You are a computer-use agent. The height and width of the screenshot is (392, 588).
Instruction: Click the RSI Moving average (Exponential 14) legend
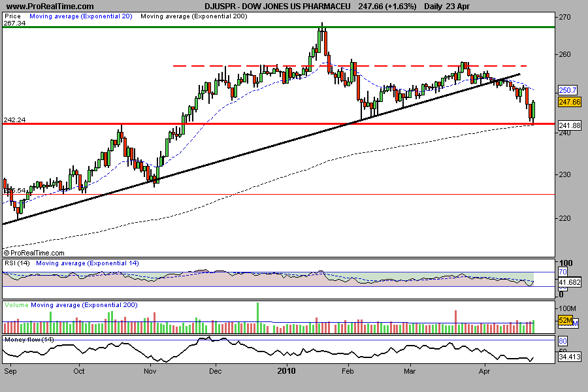(88, 263)
